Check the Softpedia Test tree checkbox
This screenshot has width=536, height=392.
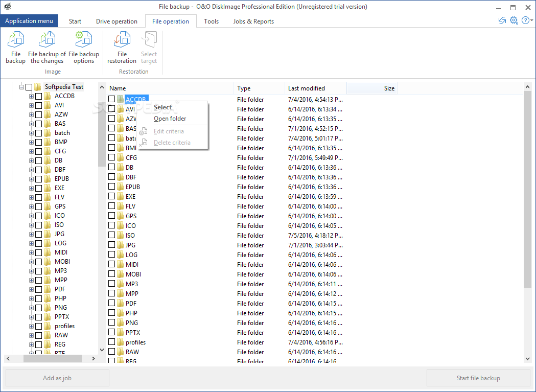[x=29, y=87]
